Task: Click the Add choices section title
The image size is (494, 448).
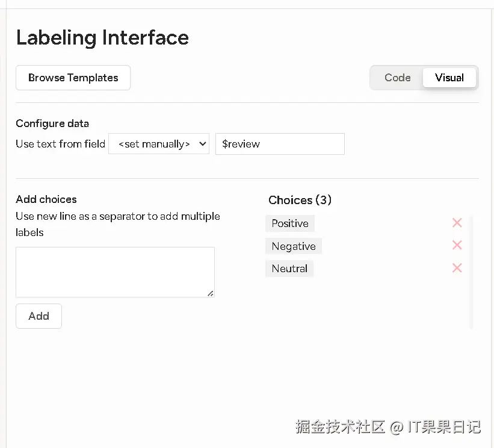Action: [x=46, y=199]
